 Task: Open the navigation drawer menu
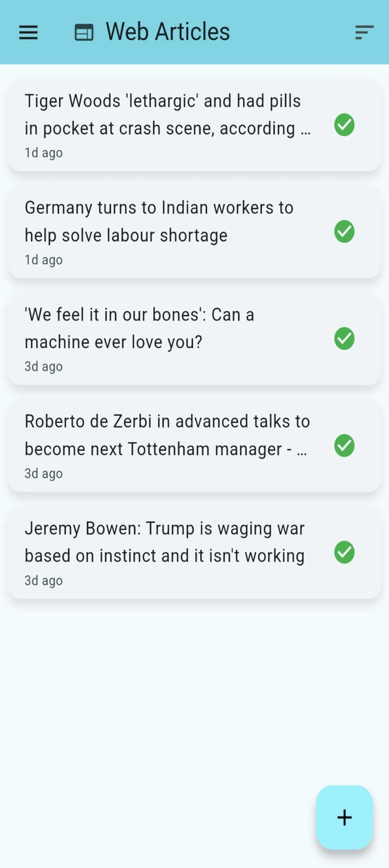28,32
